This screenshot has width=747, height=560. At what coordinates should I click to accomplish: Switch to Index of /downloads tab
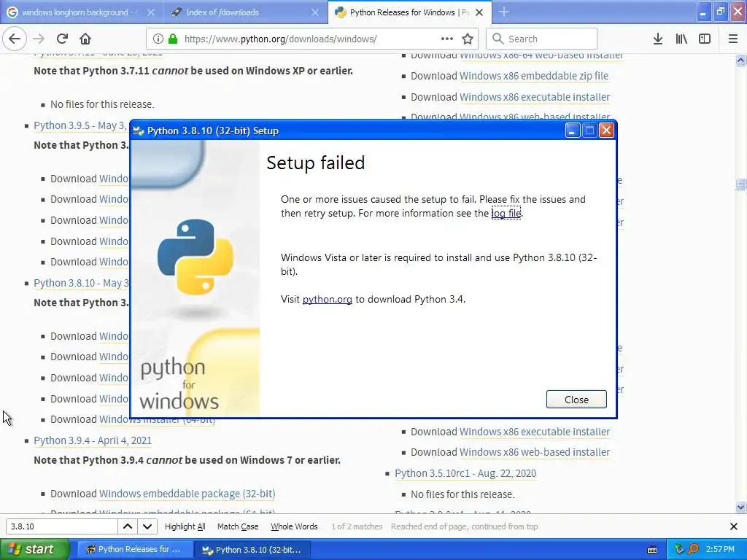pyautogui.click(x=246, y=12)
